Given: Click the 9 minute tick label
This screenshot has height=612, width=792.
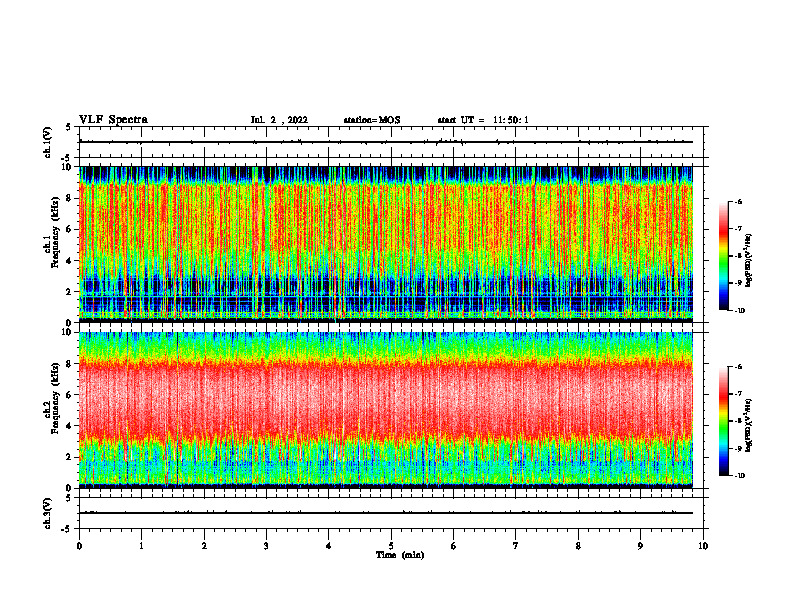Looking at the screenshot, I should (x=640, y=546).
